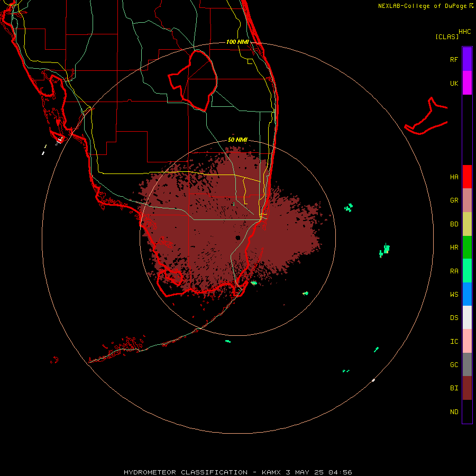The height and width of the screenshot is (476, 476).
Task: Click the "HYDROMETEOR CLASSIFICATION - KAMX" caption text
Action: [x=202, y=472]
